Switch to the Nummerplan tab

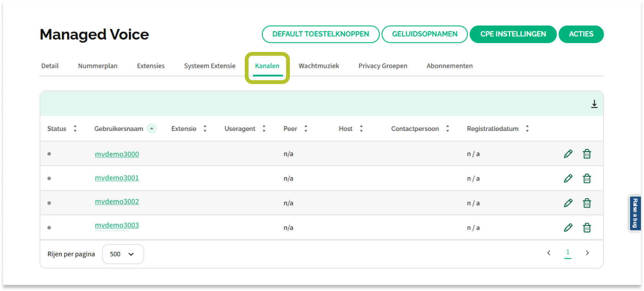[98, 66]
